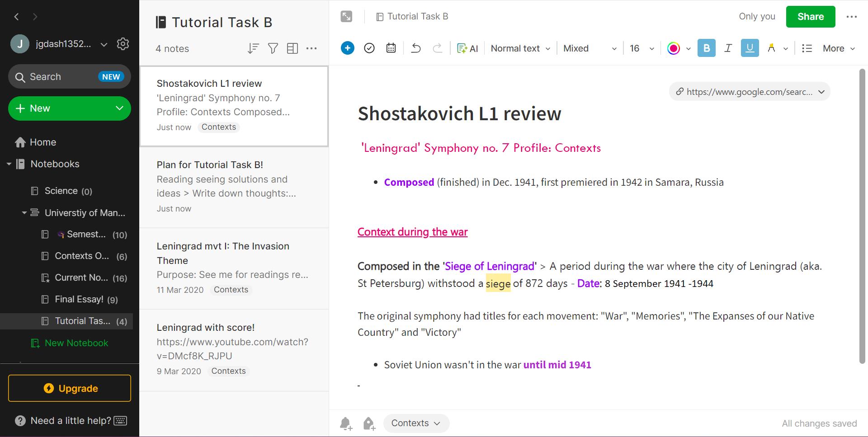Open the Normal text style dropdown
The image size is (868, 437).
[x=519, y=48]
